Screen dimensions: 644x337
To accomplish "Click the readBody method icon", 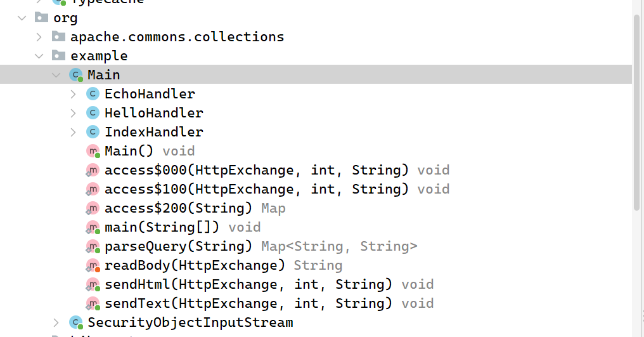I will [x=93, y=265].
